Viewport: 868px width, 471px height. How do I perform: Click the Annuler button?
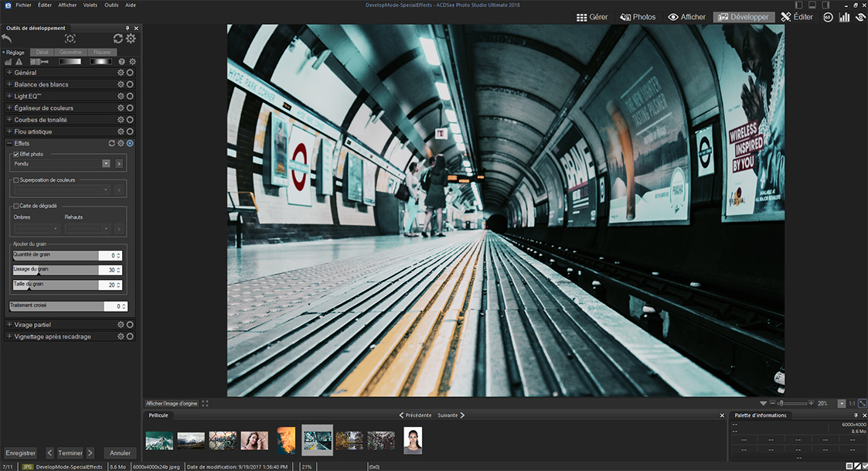pos(120,453)
